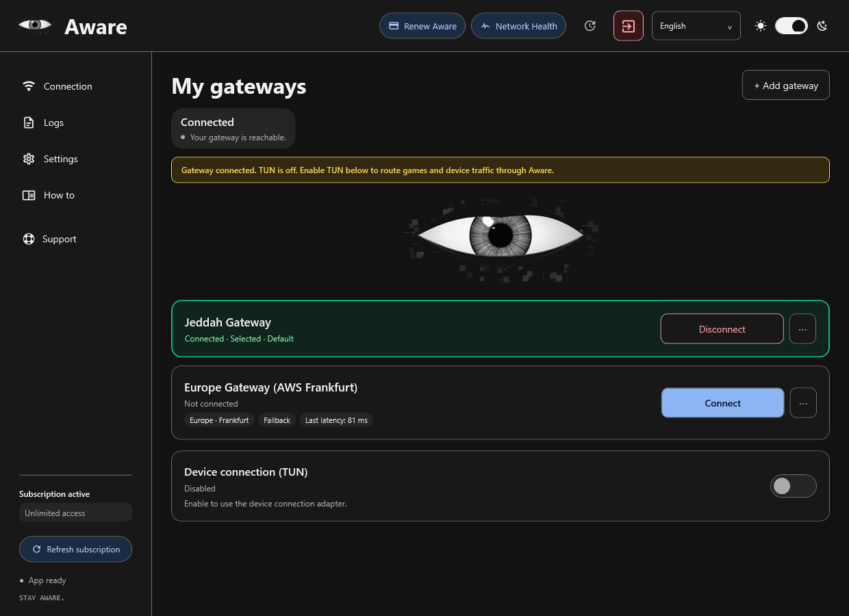Open Network Health
Viewport: 849px width, 616px height.
tap(518, 26)
